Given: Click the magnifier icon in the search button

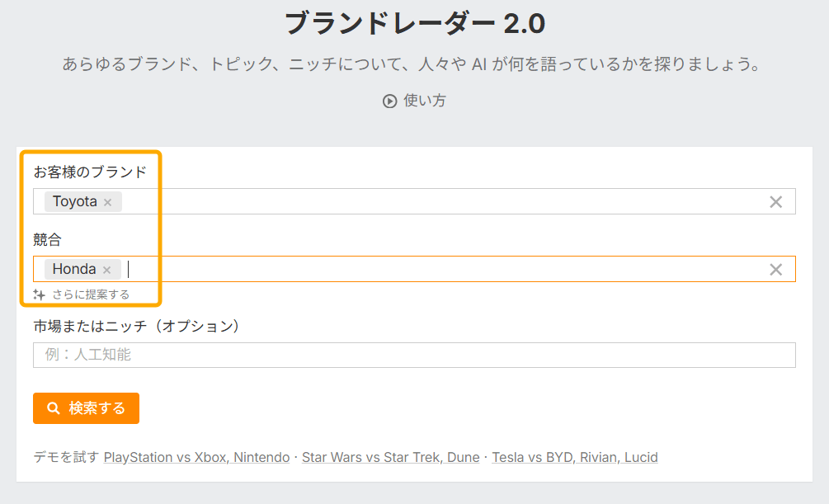Looking at the screenshot, I should pyautogui.click(x=54, y=408).
